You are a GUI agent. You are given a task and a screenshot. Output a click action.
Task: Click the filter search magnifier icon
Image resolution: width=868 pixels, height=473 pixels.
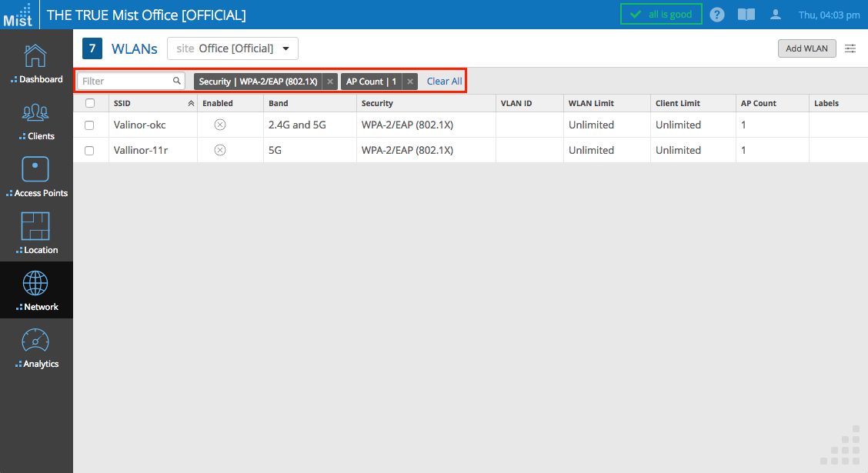click(176, 81)
